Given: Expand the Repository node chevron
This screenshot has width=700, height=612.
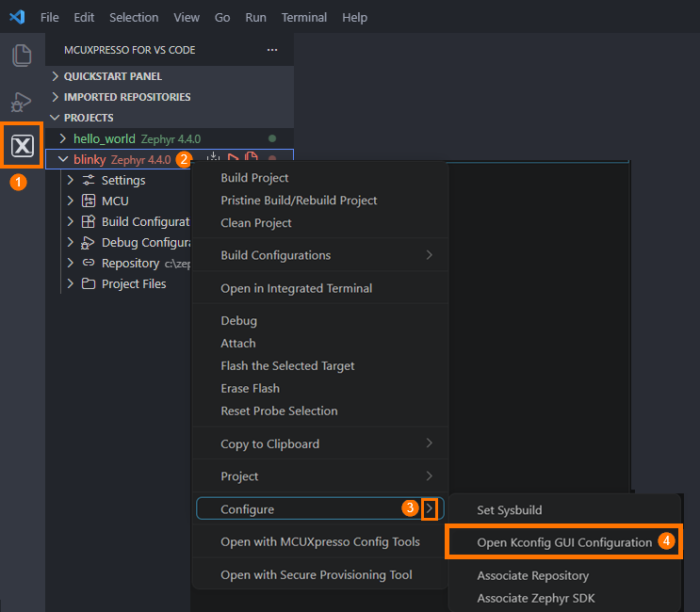Looking at the screenshot, I should [x=70, y=263].
